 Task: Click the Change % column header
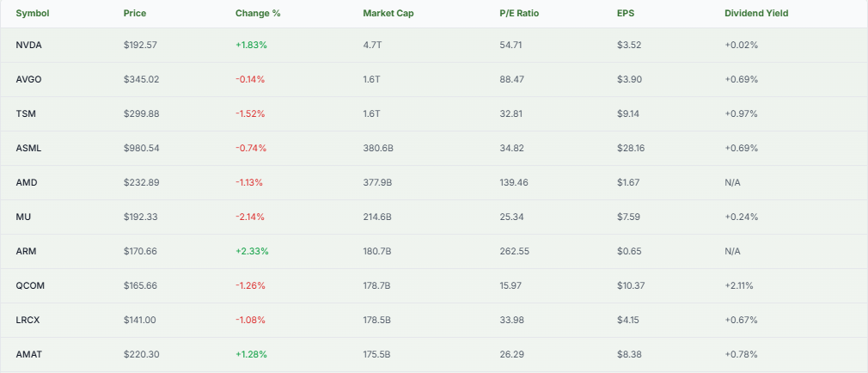pyautogui.click(x=256, y=14)
